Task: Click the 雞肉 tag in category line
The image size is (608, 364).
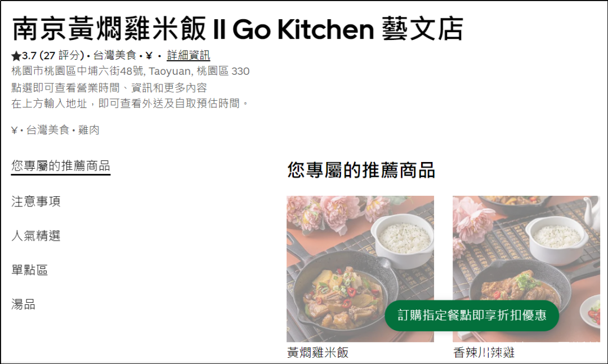Action: point(89,131)
